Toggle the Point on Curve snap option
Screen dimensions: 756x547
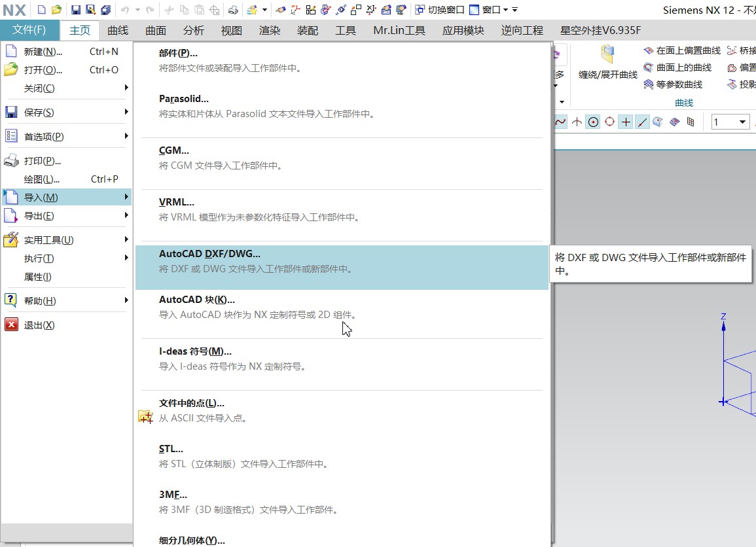click(642, 122)
